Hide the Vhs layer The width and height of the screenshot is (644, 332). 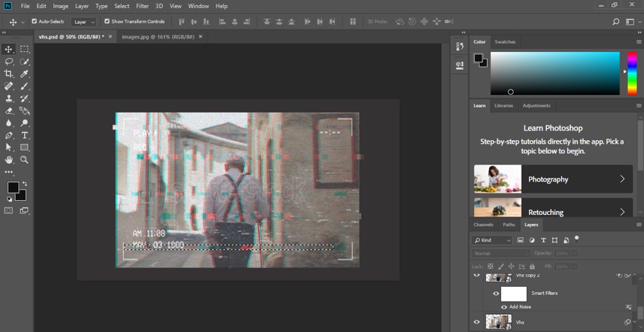[x=477, y=322]
